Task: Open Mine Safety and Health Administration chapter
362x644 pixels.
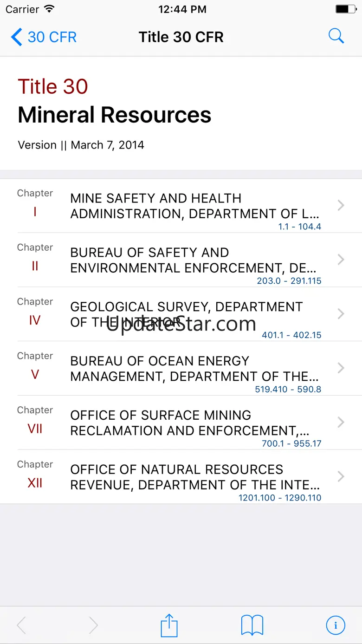Action: pyautogui.click(x=195, y=206)
